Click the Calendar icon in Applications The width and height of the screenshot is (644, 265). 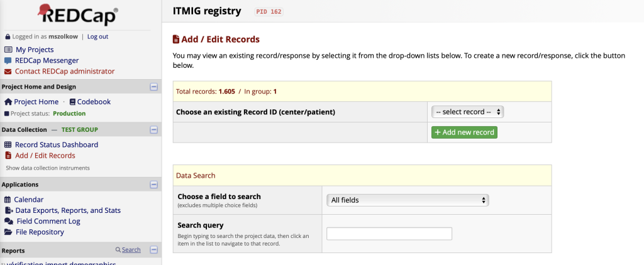pos(8,200)
